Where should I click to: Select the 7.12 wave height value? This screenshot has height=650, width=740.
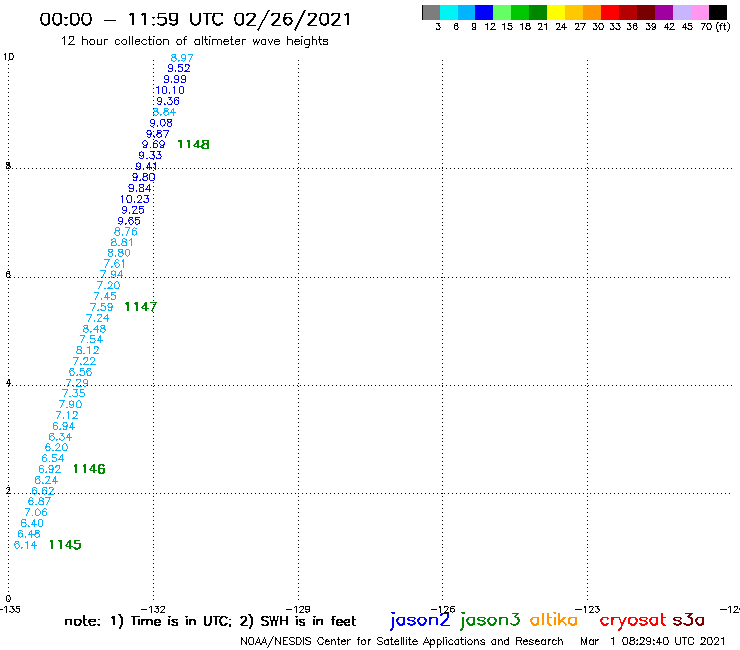click(67, 415)
